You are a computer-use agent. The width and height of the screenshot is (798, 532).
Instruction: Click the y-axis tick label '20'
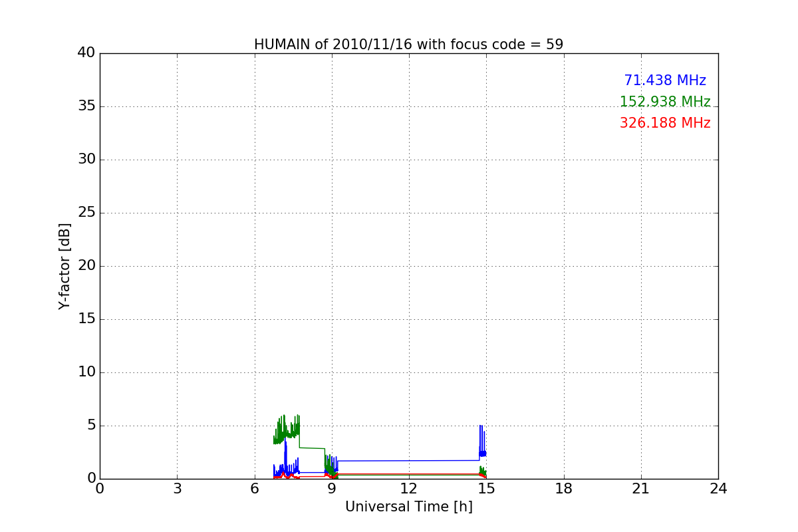pos(86,266)
